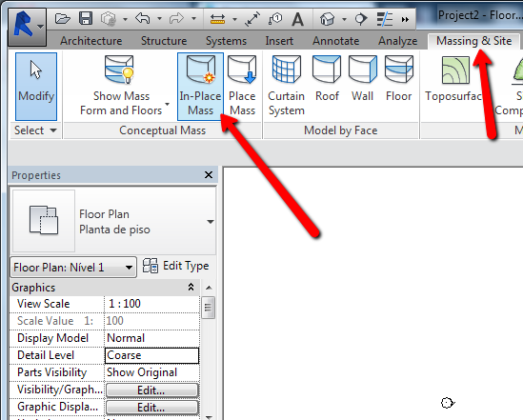Open the Redo history dropdown
The height and width of the screenshot is (420, 523).
(193, 19)
